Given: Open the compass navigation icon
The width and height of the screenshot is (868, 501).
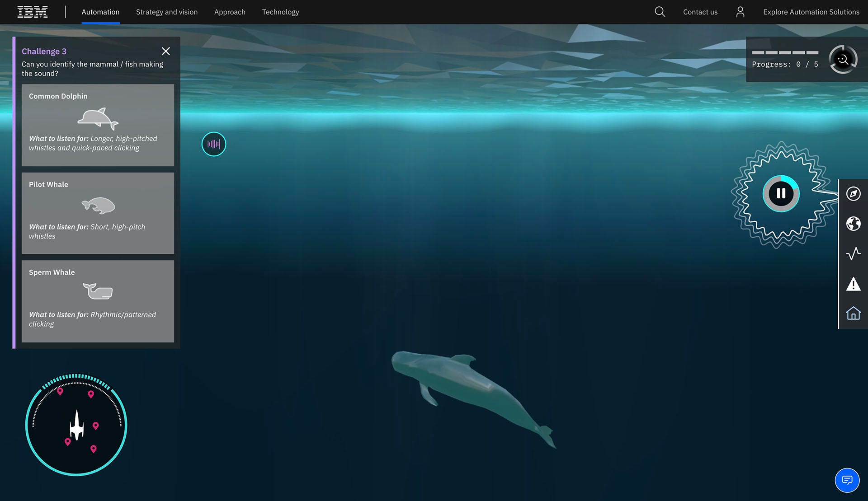Looking at the screenshot, I should point(853,194).
